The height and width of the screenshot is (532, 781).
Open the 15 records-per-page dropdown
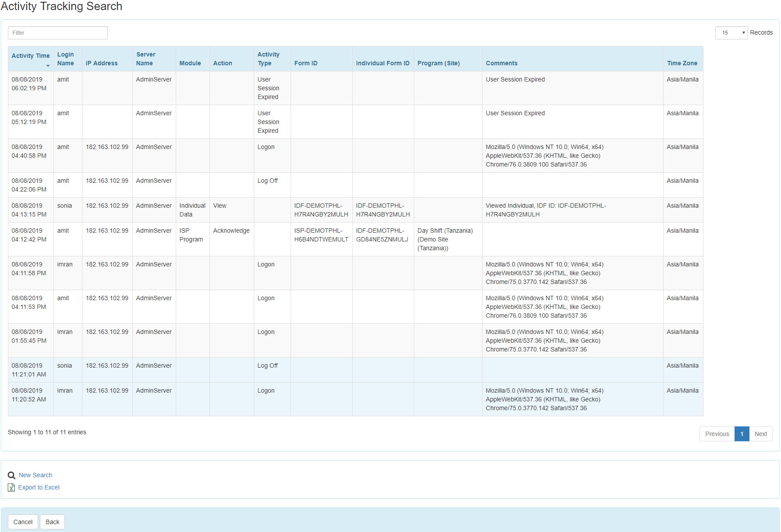(x=731, y=33)
